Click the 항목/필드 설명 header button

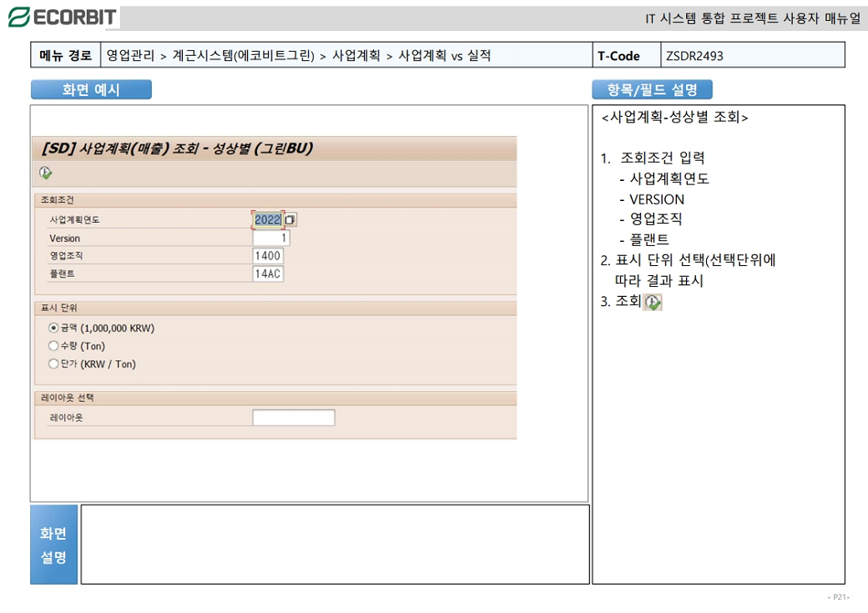click(652, 90)
